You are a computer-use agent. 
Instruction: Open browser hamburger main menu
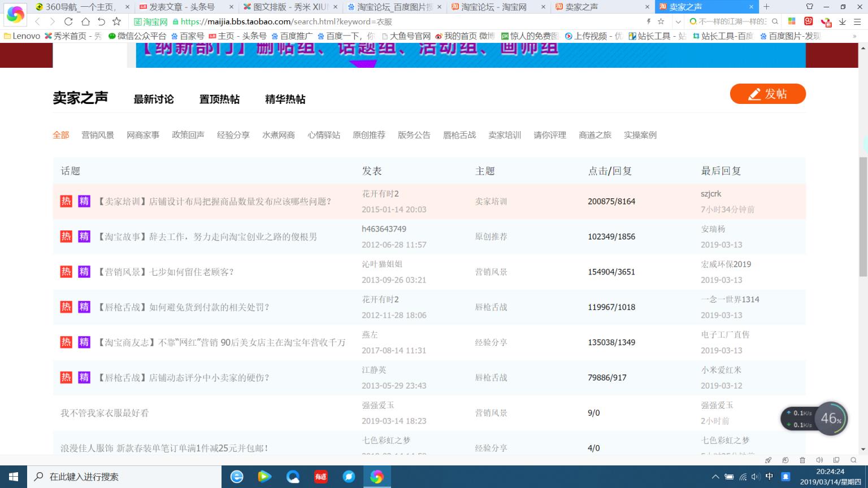point(857,21)
